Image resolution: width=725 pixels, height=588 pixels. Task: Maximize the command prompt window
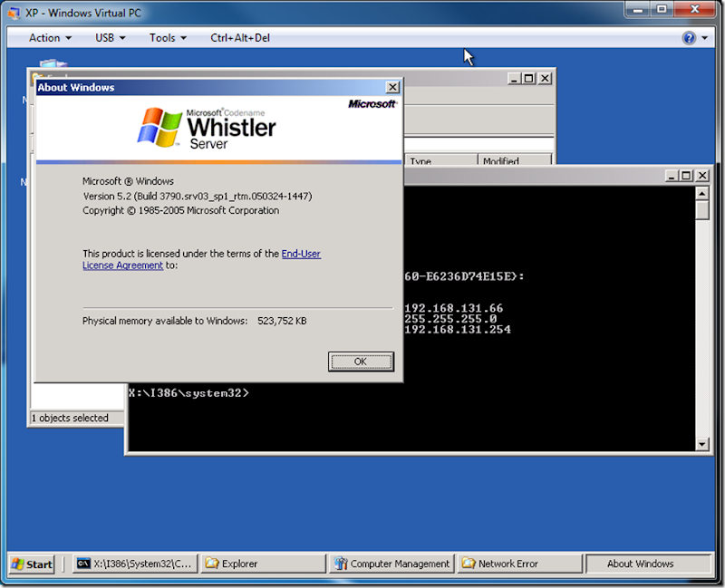point(686,176)
